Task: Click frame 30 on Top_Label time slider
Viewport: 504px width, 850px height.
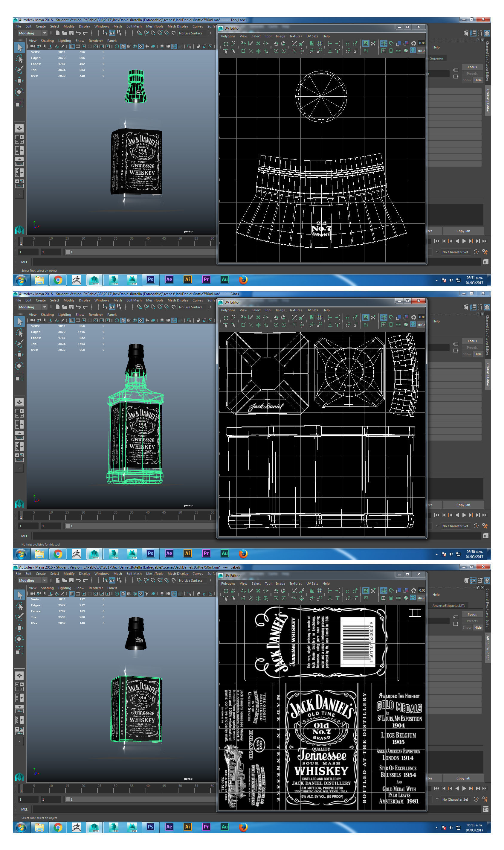Action: tap(114, 241)
